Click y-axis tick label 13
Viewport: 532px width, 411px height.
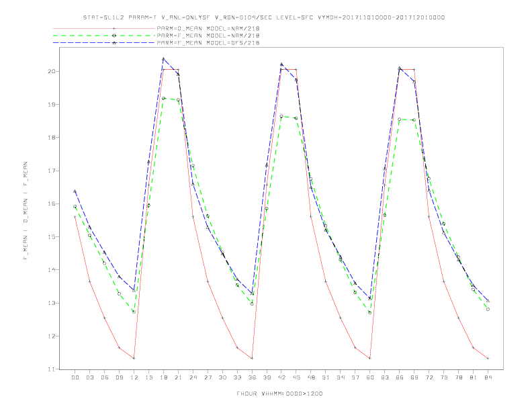52,303
